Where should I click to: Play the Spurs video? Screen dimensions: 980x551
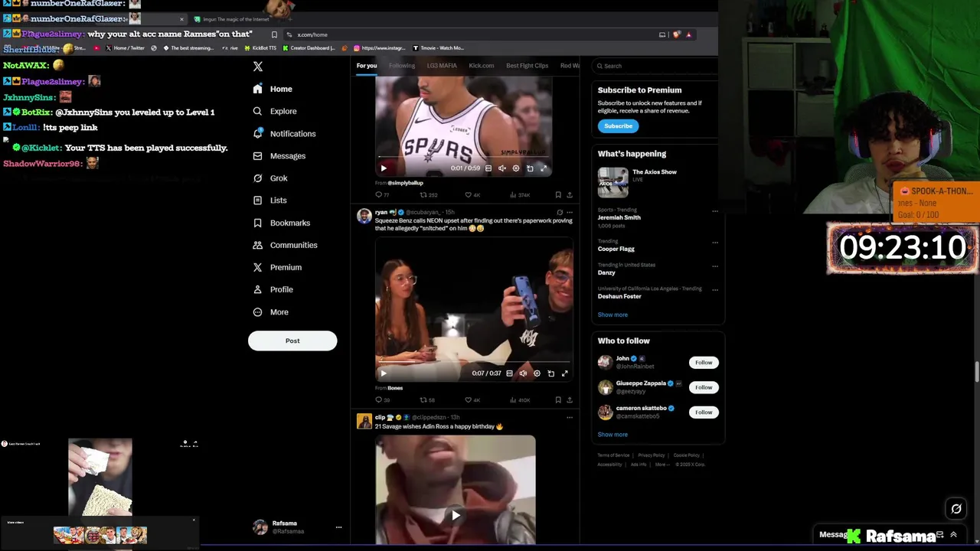point(384,168)
